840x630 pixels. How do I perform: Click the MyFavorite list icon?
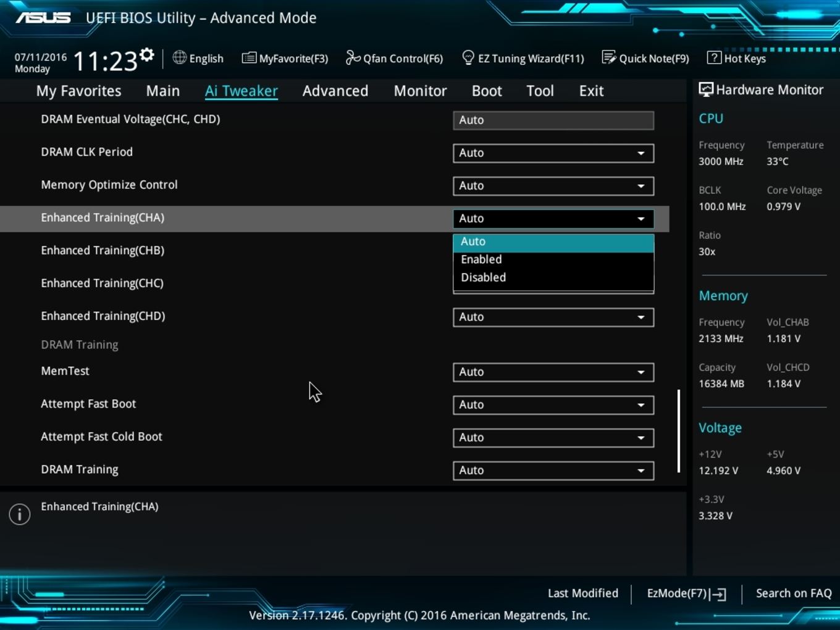(249, 58)
